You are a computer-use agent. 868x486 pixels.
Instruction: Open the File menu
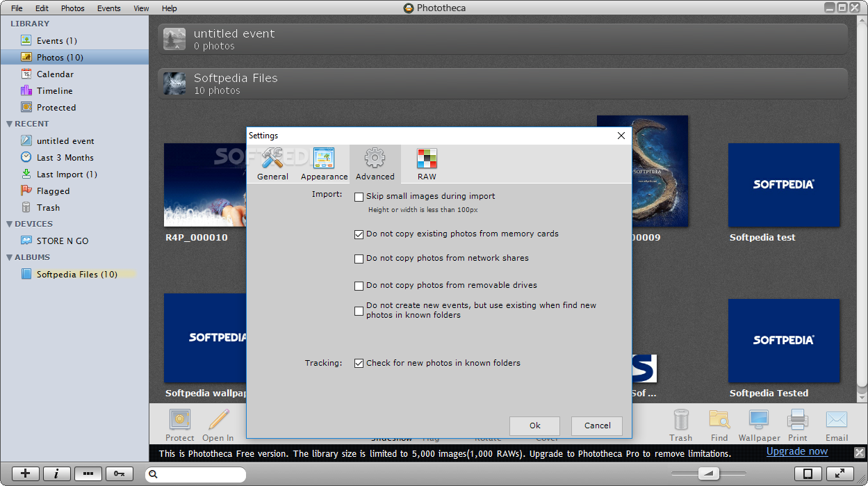point(17,8)
